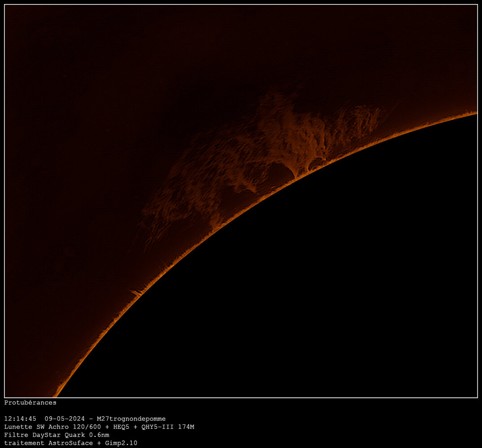Image resolution: width=482 pixels, height=448 pixels.
Task: Click the 'traitement AstroSuface + Gimp2.10' line
Action: [x=71, y=443]
